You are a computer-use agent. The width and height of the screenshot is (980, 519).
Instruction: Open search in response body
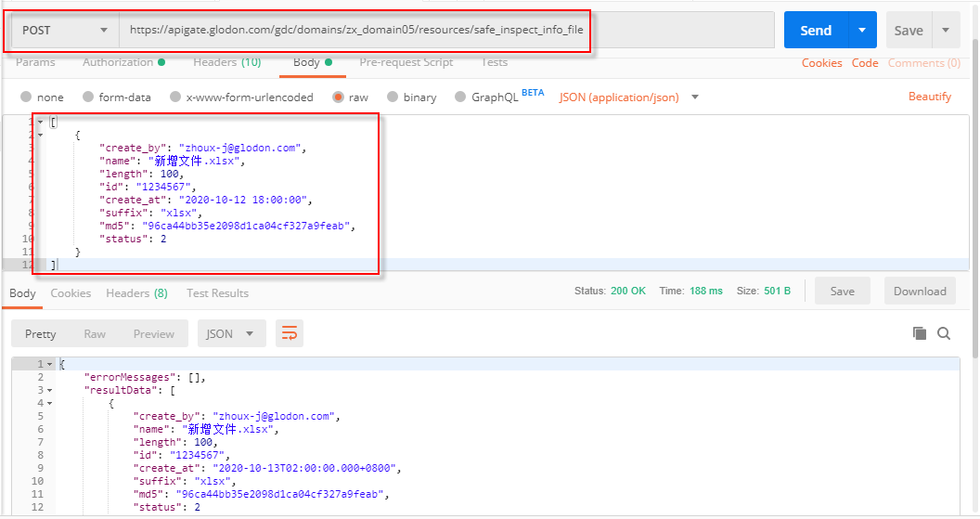pyautogui.click(x=944, y=333)
